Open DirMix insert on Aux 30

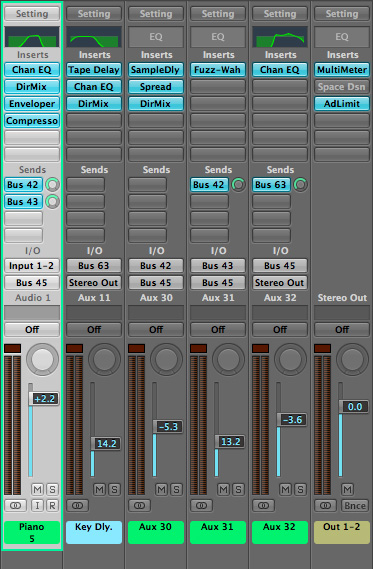pos(156,104)
